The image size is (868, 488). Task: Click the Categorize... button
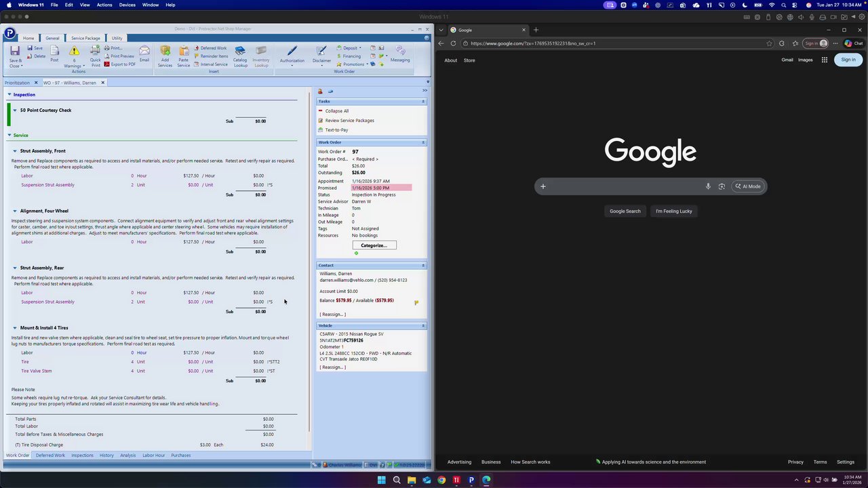pos(374,245)
